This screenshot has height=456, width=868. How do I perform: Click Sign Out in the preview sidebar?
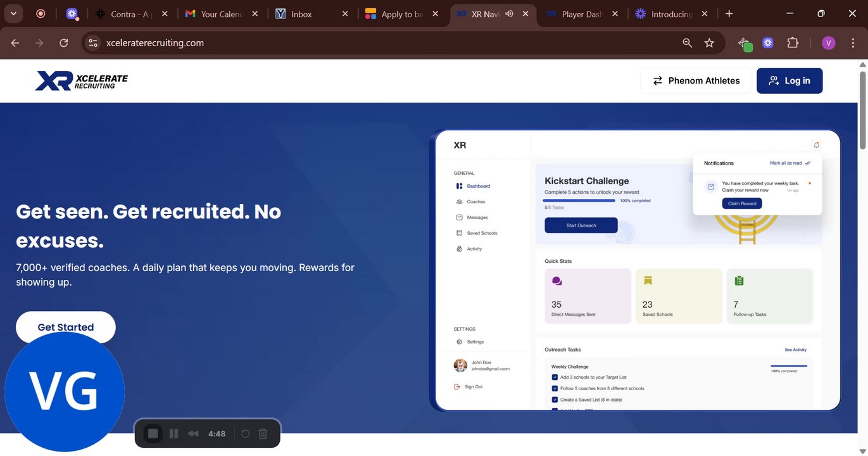tap(469, 386)
